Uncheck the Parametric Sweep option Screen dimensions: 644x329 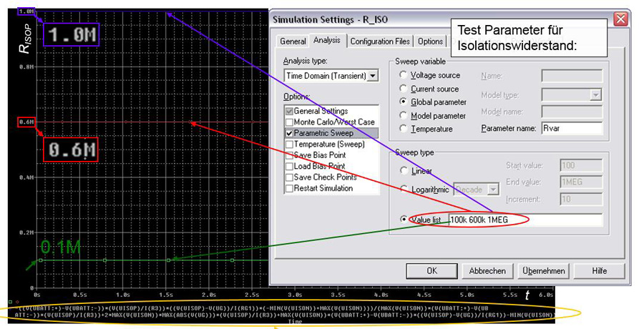coord(289,133)
